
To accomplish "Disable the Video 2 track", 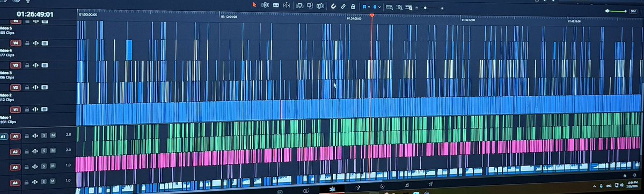I will click(x=45, y=88).
